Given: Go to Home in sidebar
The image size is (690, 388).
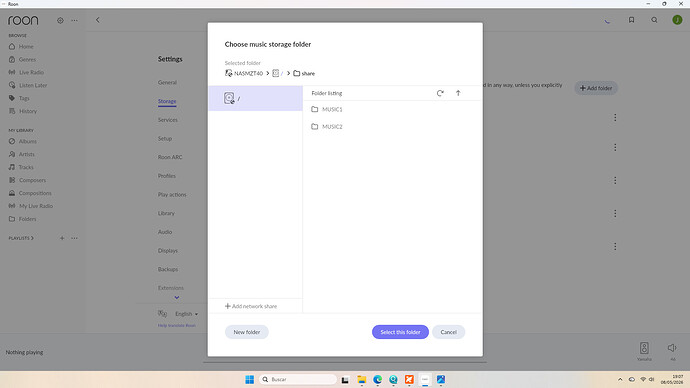Looking at the screenshot, I should tap(22, 46).
